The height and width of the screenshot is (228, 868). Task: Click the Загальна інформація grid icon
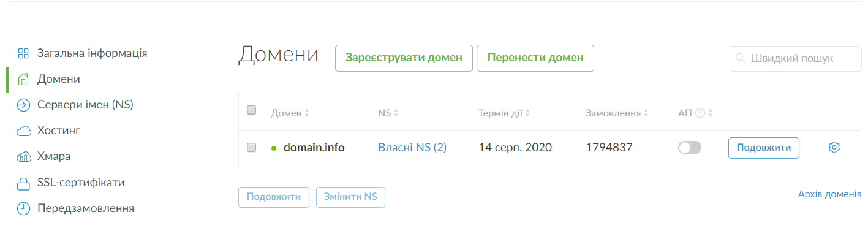pos(23,53)
